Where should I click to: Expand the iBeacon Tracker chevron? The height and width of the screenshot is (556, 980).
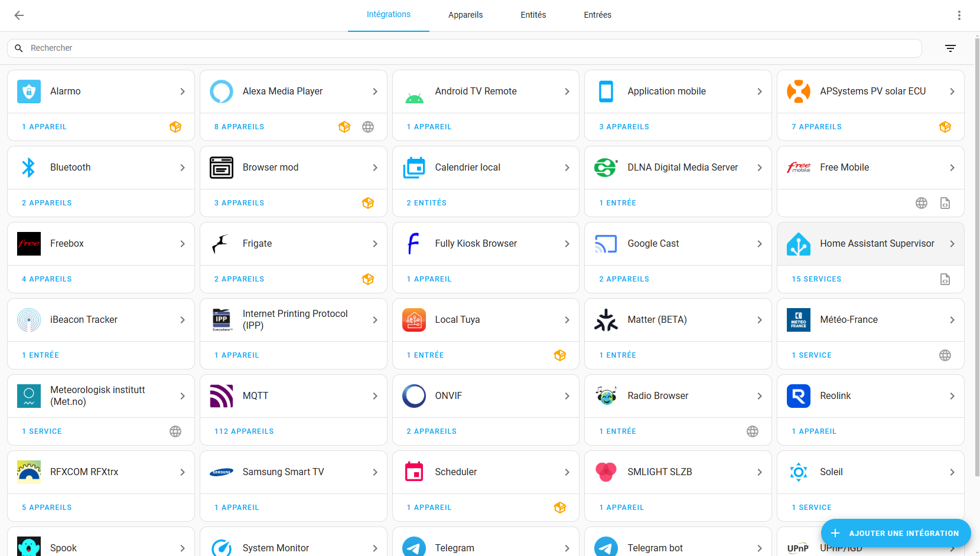click(x=183, y=320)
